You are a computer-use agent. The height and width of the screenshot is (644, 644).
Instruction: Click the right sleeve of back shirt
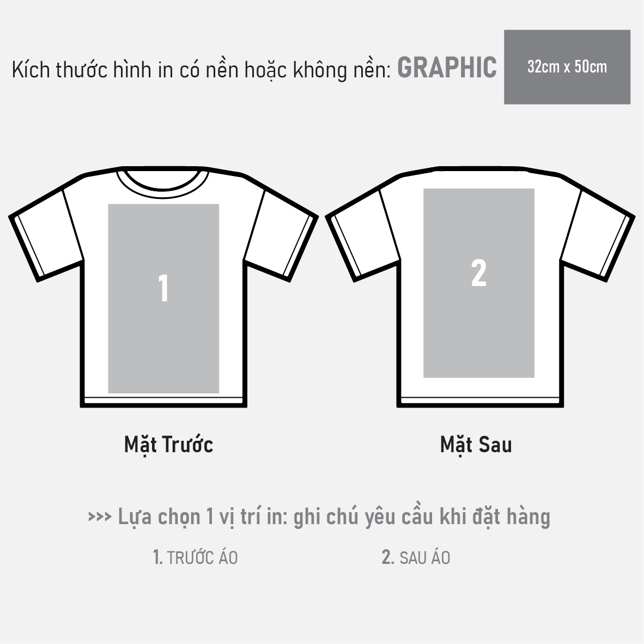[x=598, y=236]
